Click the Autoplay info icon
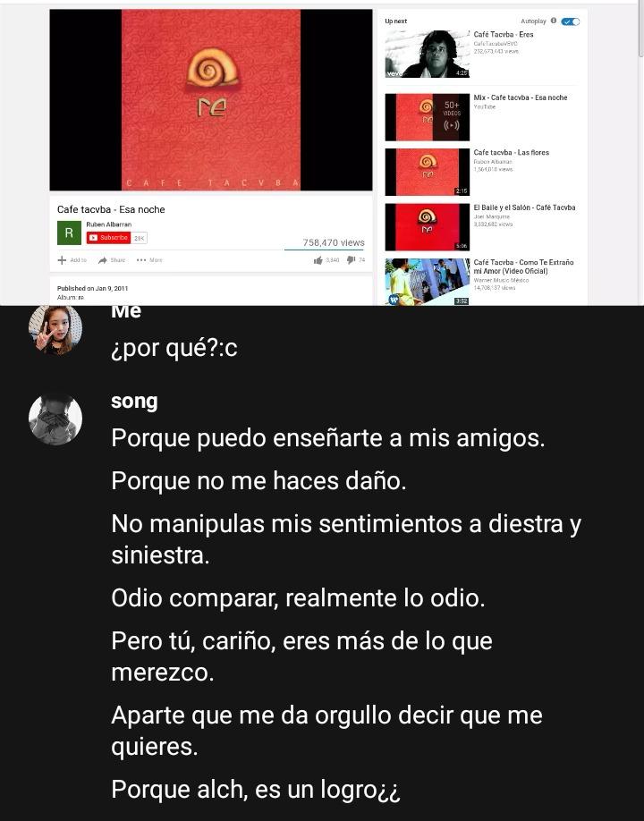The width and height of the screenshot is (644, 821). point(554,21)
